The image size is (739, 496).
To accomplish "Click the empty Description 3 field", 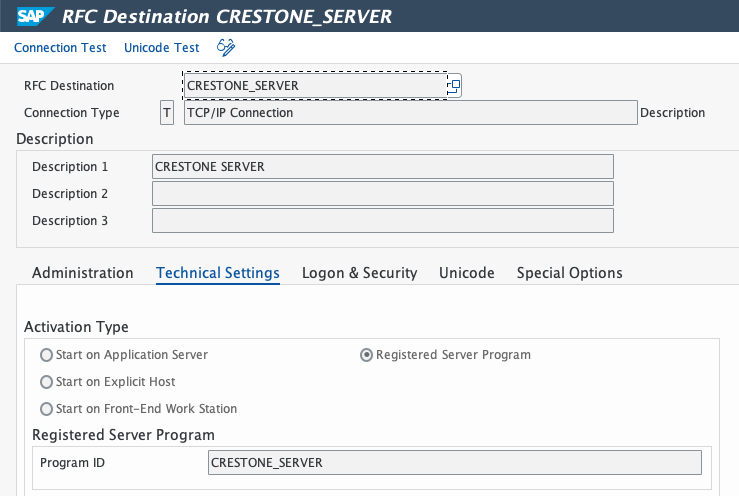I will [x=382, y=221].
